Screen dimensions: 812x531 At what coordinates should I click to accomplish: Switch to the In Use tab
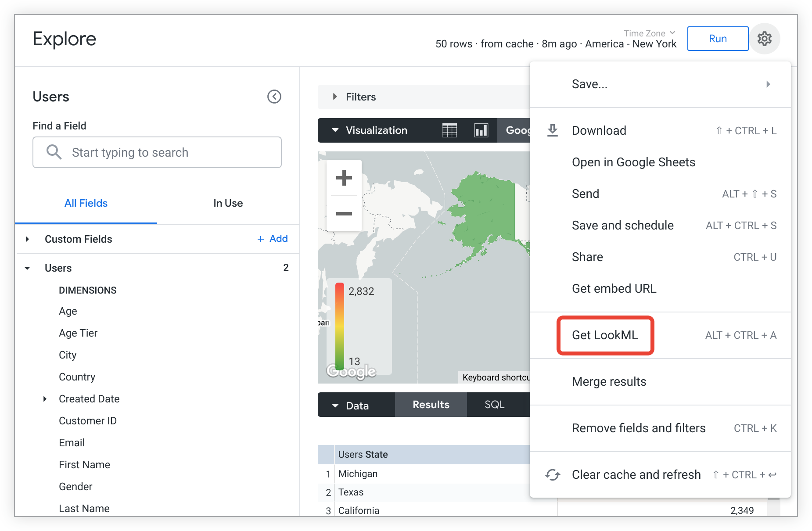pyautogui.click(x=228, y=203)
